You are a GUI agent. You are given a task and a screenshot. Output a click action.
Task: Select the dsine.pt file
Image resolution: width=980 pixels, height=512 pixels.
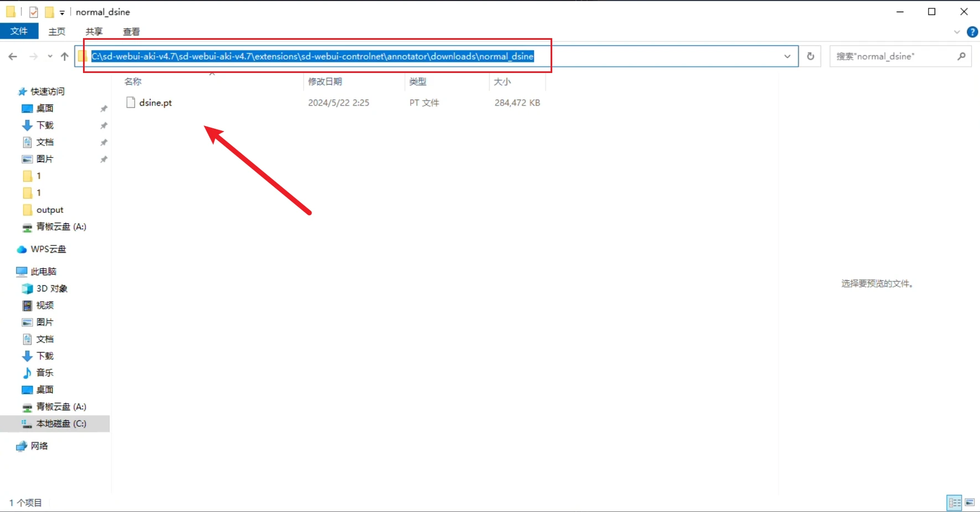(155, 103)
